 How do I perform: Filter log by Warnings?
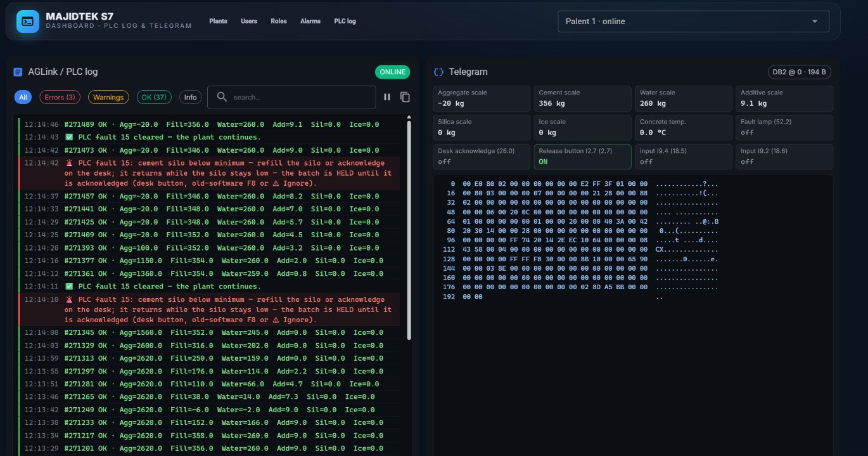[108, 97]
